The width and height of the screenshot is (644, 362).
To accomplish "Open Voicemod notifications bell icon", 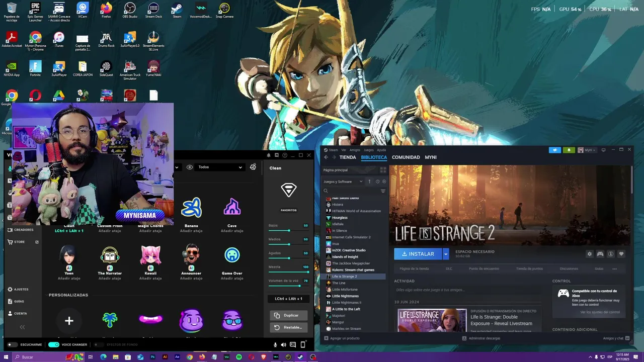I will coord(269,155).
